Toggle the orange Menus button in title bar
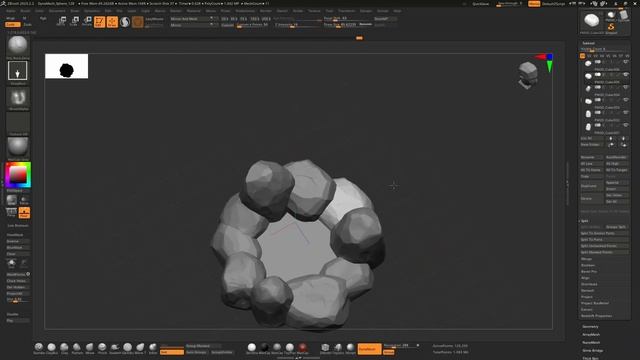Image resolution: width=640 pixels, height=360 pixels. [534, 4]
